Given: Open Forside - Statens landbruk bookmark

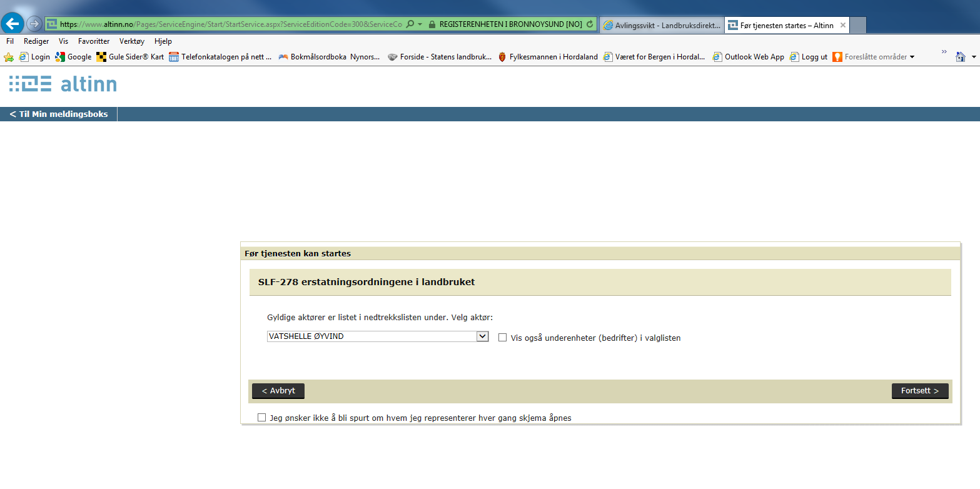Looking at the screenshot, I should (x=440, y=57).
